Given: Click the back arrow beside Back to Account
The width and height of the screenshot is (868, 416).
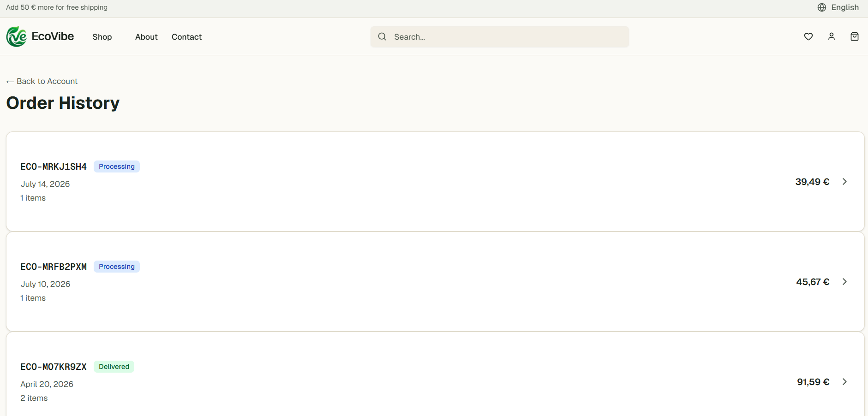Looking at the screenshot, I should (10, 82).
